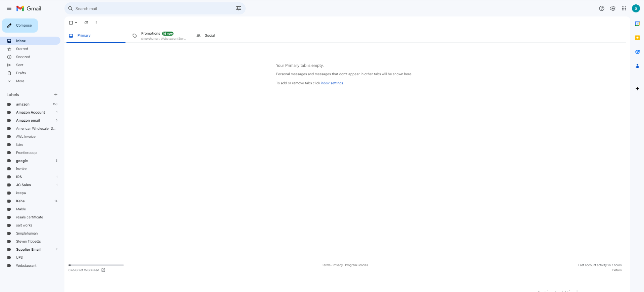This screenshot has height=292, width=644.
Task: Open the Starred folder
Action: pos(30,49)
